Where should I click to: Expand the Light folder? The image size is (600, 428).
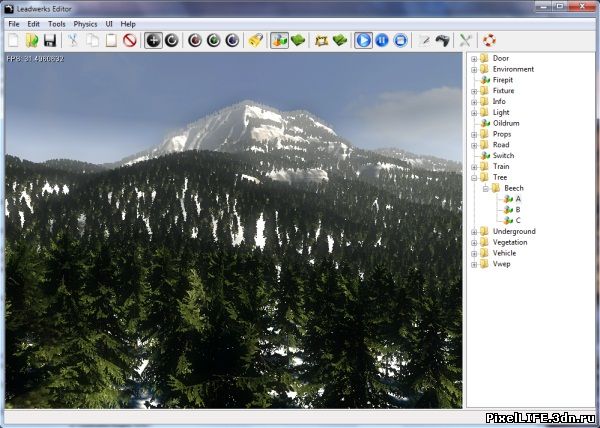[474, 113]
